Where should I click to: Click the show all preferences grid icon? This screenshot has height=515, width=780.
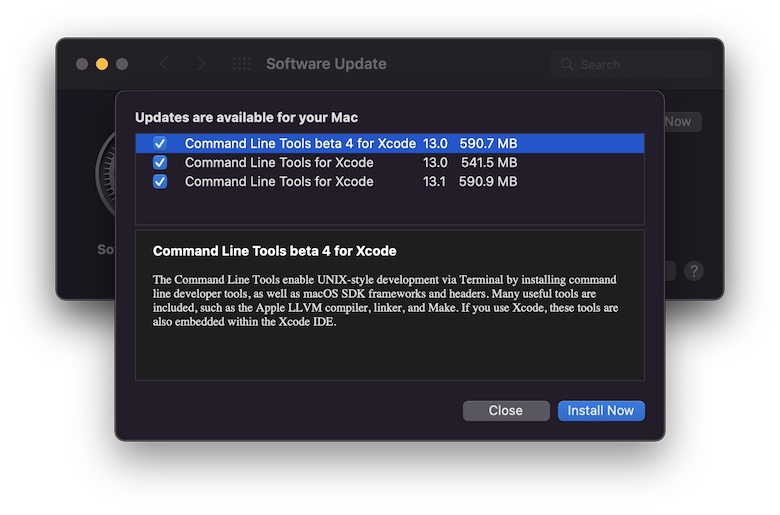242,64
